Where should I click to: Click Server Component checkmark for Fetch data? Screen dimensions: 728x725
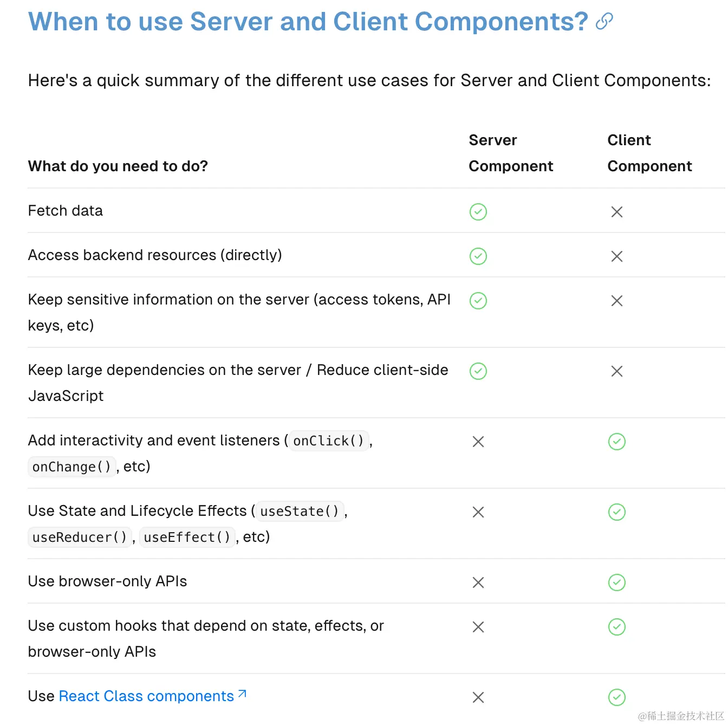pyautogui.click(x=478, y=212)
